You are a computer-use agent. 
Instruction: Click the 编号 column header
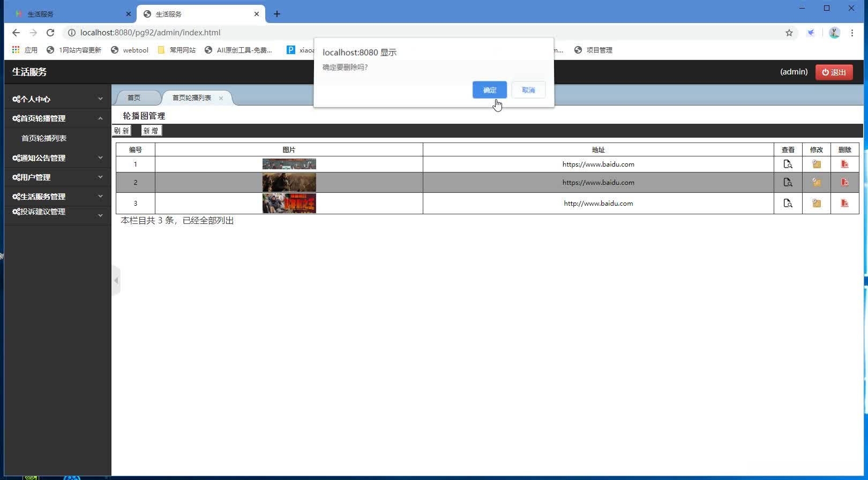pyautogui.click(x=136, y=150)
